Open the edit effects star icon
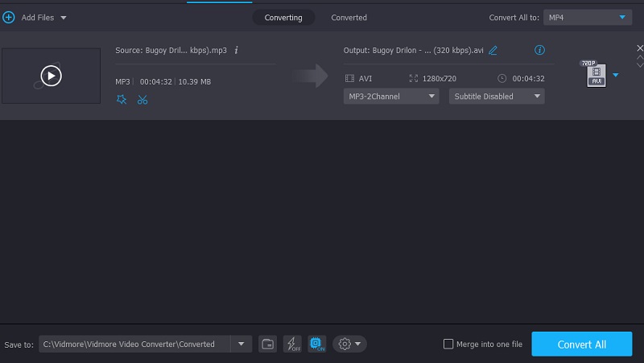This screenshot has width=644, height=363. (122, 100)
